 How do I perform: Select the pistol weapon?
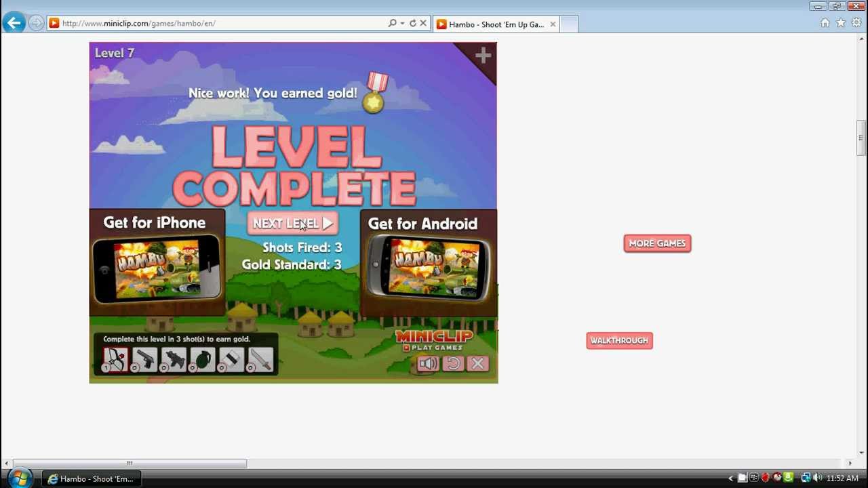point(144,359)
